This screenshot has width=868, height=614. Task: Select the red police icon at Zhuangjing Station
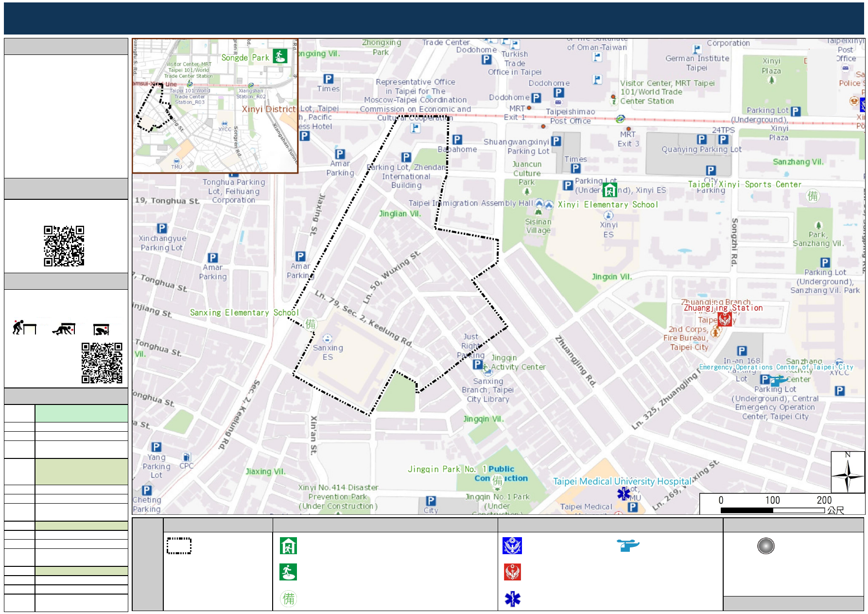pos(725,319)
